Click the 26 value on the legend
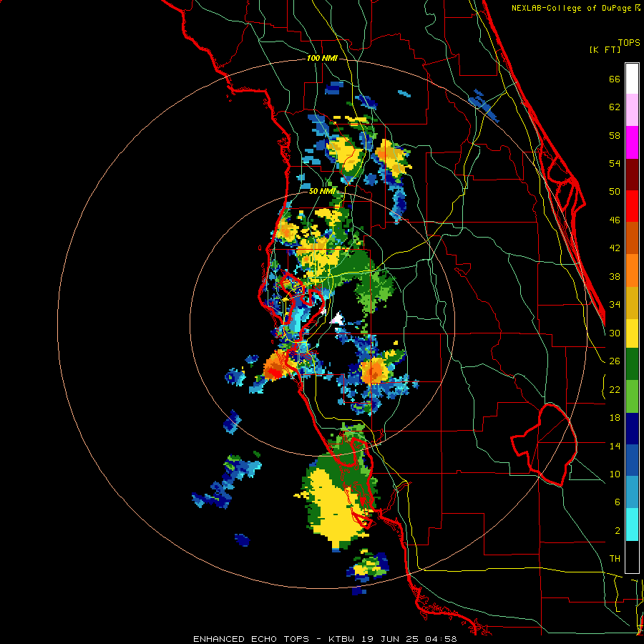Viewport: 644px width, 644px height. (615, 361)
